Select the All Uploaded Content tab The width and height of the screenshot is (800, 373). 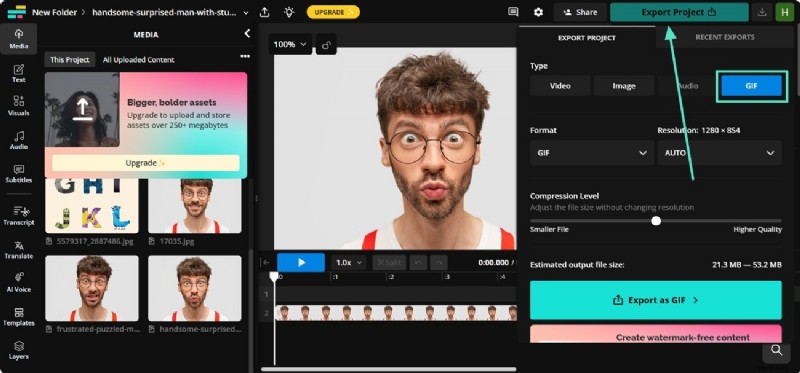point(138,60)
